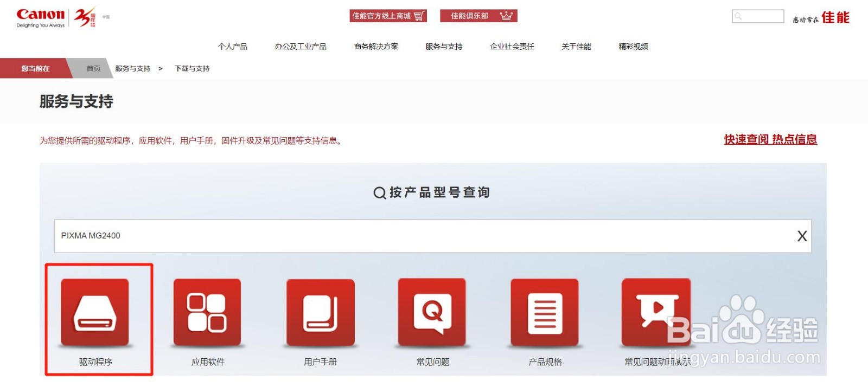The height and width of the screenshot is (387, 868).
Task: Click the 感动常在 佳能 slogan logo
Action: pos(821,17)
